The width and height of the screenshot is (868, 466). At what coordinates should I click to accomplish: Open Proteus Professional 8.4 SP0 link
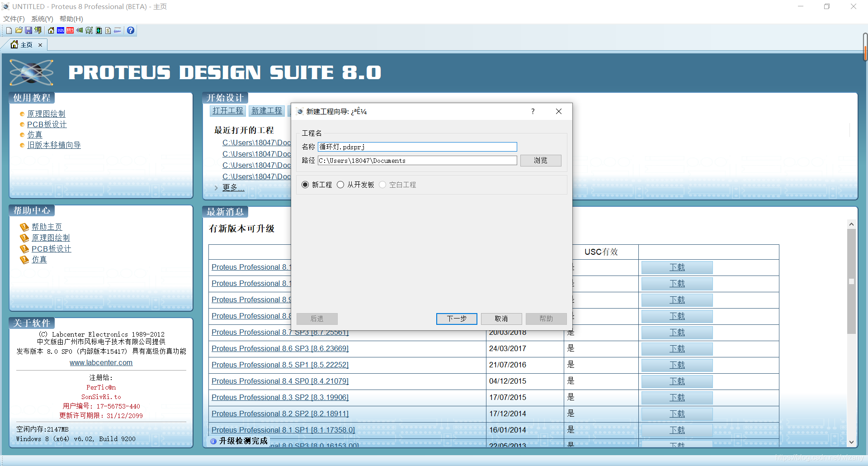(280, 381)
